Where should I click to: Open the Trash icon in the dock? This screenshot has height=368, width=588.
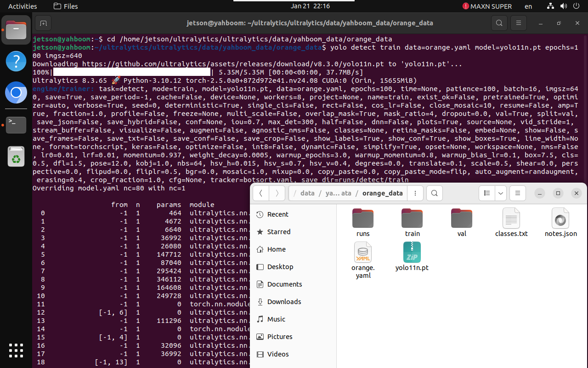[x=16, y=157]
